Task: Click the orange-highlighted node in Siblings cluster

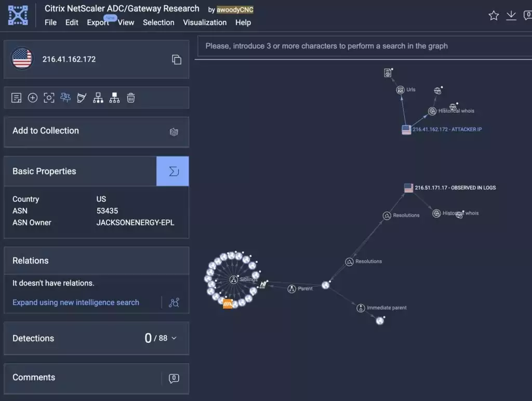Action: click(x=228, y=304)
